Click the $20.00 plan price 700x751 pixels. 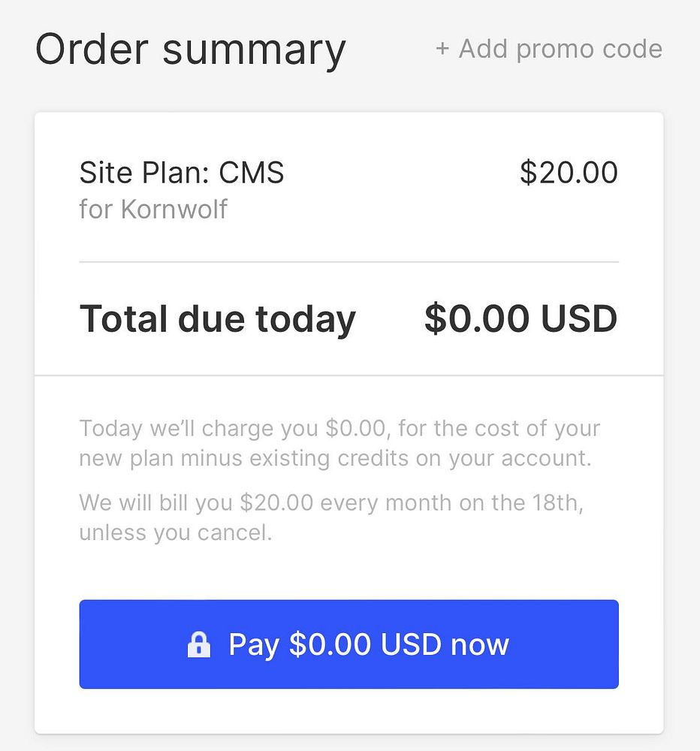(569, 173)
